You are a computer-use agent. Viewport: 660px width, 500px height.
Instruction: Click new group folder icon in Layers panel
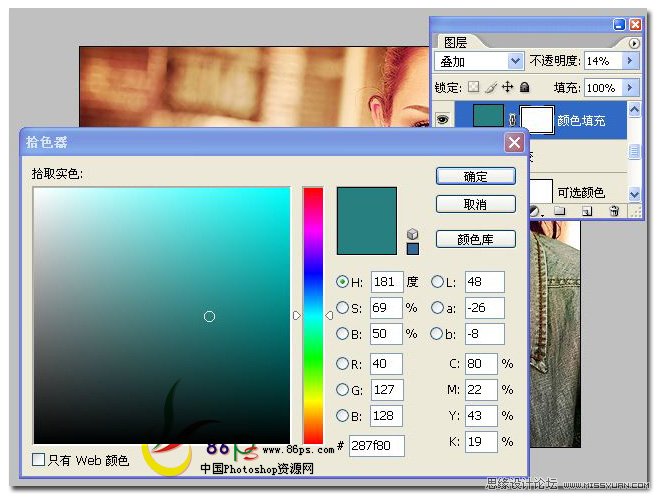pyautogui.click(x=559, y=210)
